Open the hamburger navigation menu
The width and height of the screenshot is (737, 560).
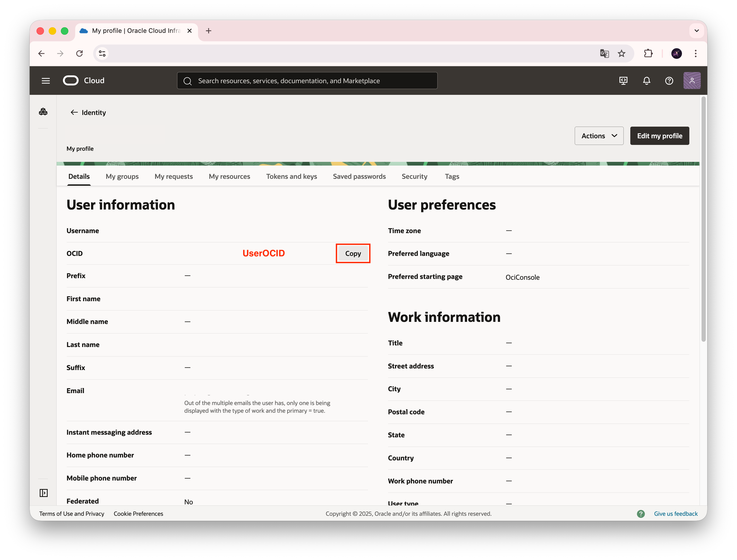(46, 81)
